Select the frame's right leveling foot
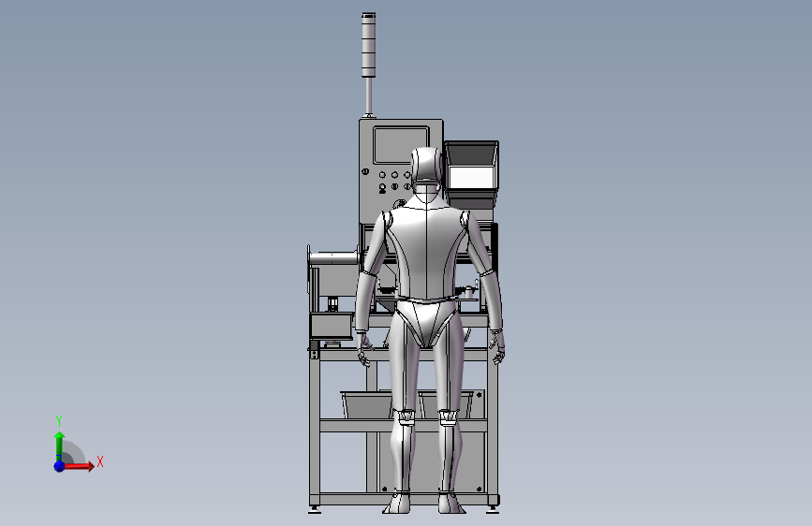 (493, 508)
